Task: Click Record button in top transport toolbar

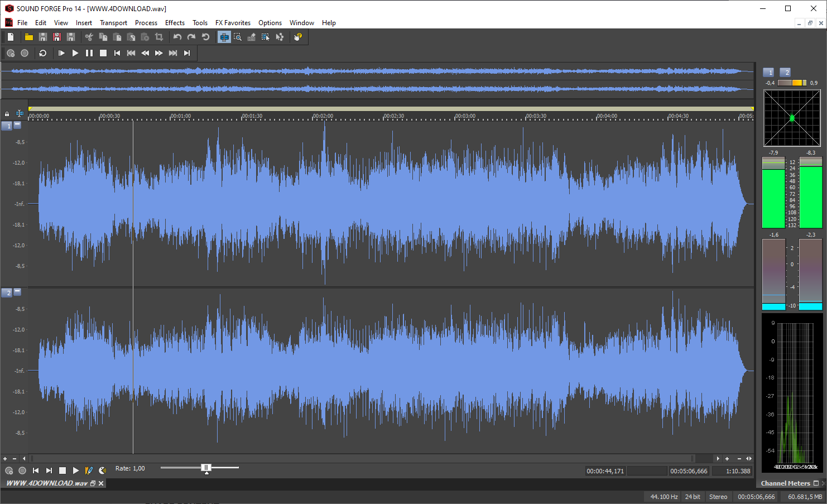Action: click(25, 53)
